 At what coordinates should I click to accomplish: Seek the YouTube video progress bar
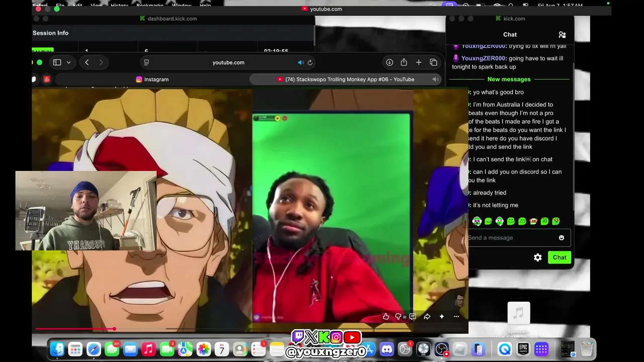tap(250, 329)
